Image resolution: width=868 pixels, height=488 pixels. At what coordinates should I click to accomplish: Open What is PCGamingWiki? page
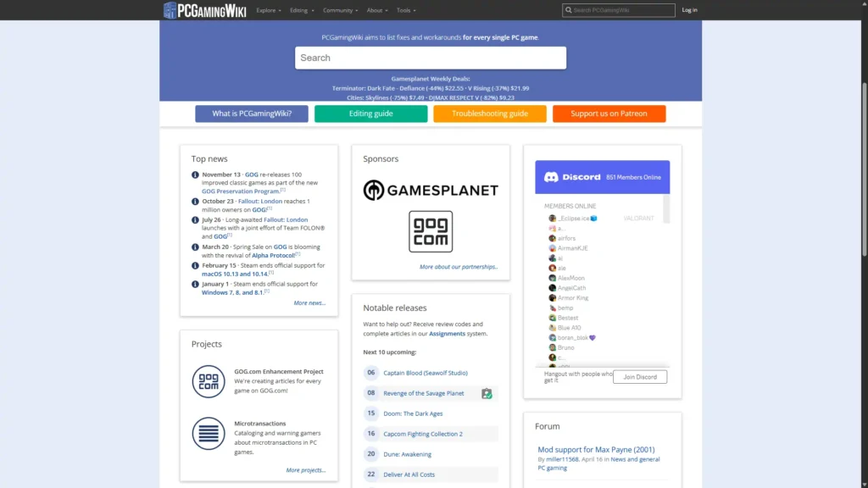[x=252, y=114]
